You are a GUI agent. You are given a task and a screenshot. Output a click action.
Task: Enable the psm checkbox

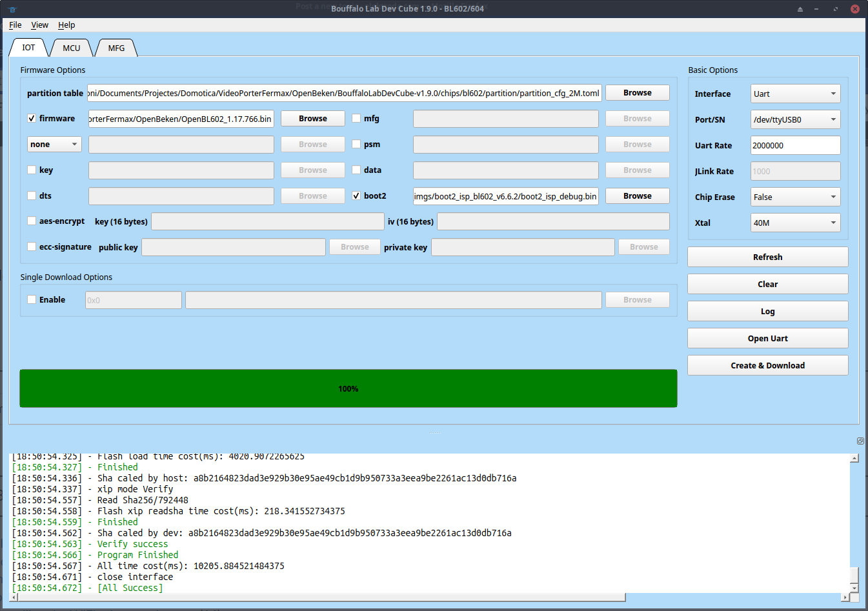click(356, 144)
